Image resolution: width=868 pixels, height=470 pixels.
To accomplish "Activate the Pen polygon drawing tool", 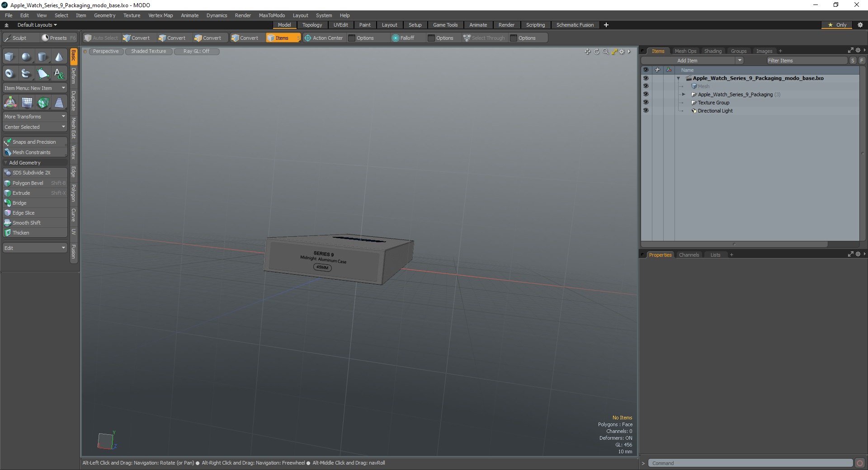I will point(42,74).
